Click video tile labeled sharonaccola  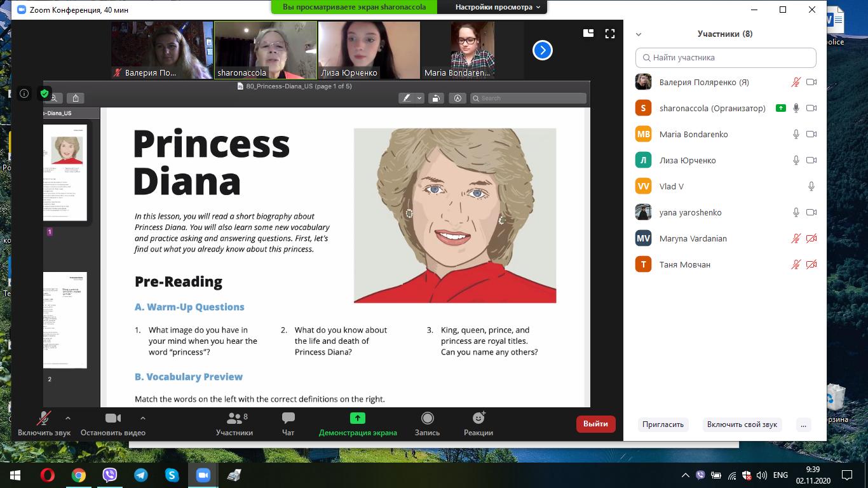pos(266,50)
